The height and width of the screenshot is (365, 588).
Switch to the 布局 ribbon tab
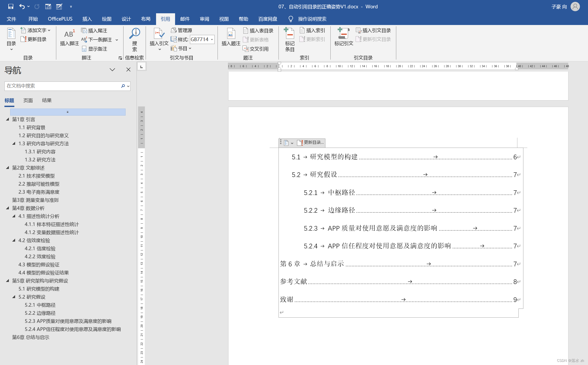coord(146,19)
